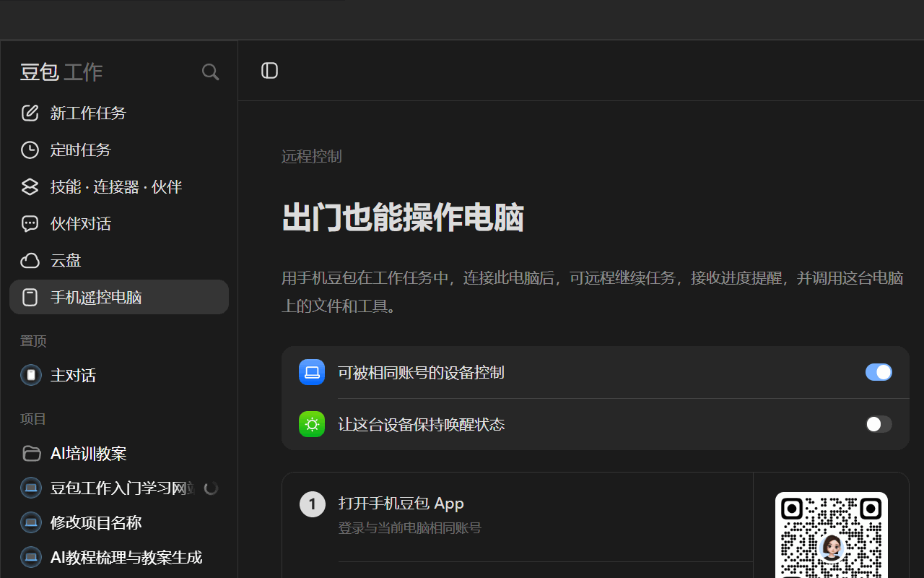Viewport: 924px width, 578px height.
Task: Click the phone icon beside 手机遥控电脑
Action: point(30,297)
